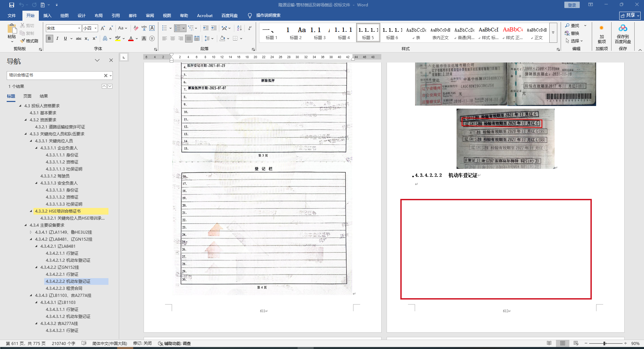Open the font size dropdown (小四)
This screenshot has width=644, height=349.
pyautogui.click(x=96, y=28)
